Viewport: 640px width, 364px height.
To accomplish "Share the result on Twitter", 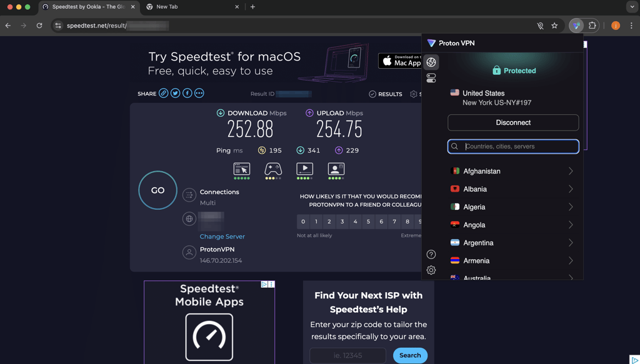I will 175,94.
